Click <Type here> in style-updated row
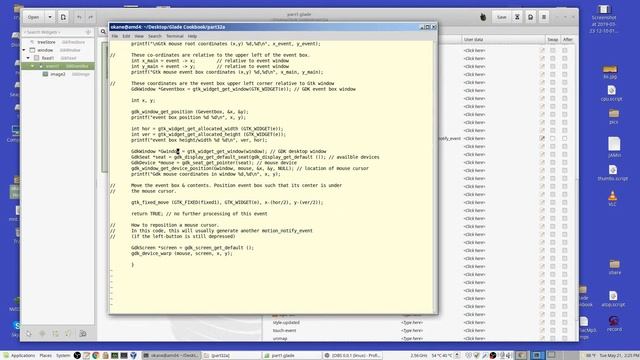Image resolution: width=640 pixels, height=360 pixels. pyautogui.click(x=411, y=322)
